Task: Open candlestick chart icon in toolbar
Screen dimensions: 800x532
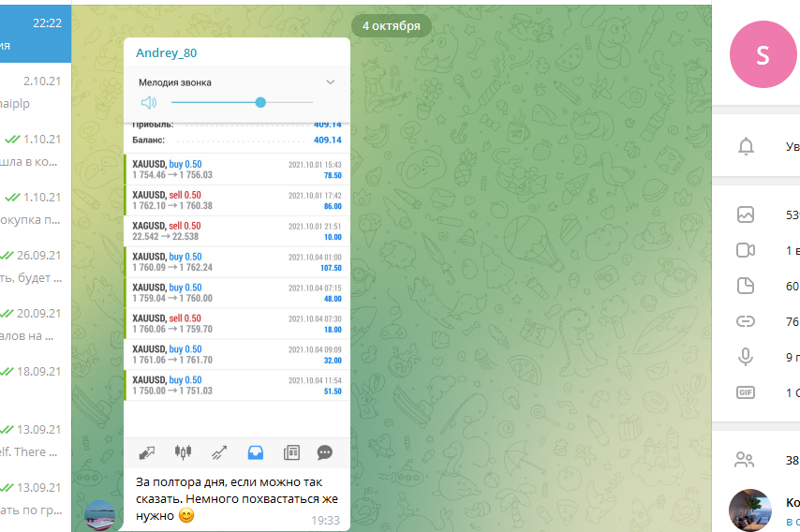Action: [x=184, y=452]
